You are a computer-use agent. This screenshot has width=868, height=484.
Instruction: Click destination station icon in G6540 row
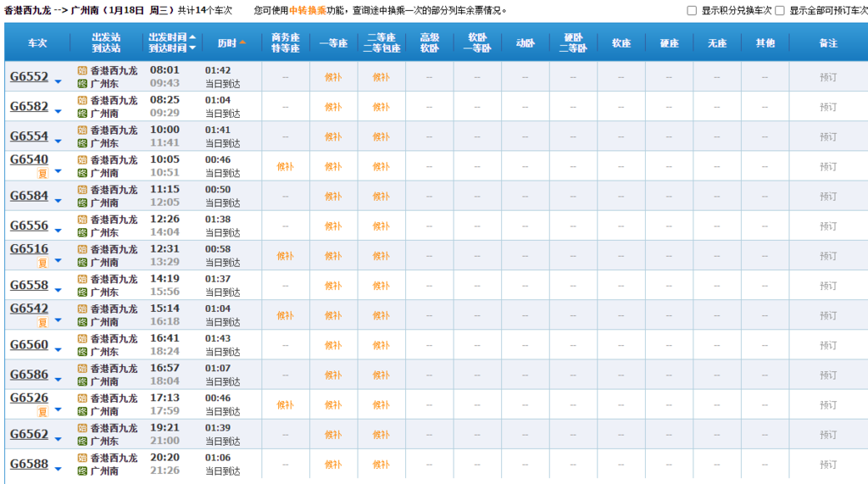coord(82,173)
